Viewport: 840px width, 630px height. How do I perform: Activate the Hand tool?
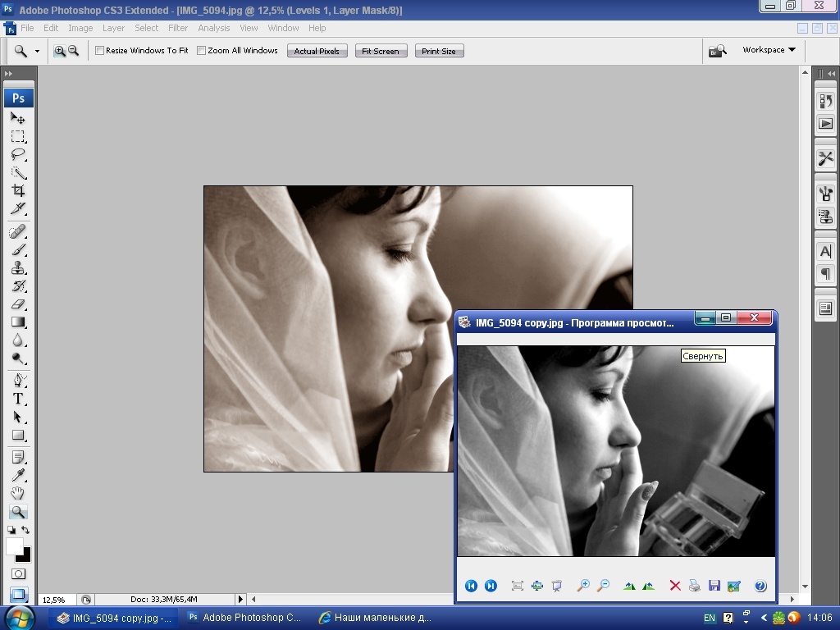coord(18,494)
